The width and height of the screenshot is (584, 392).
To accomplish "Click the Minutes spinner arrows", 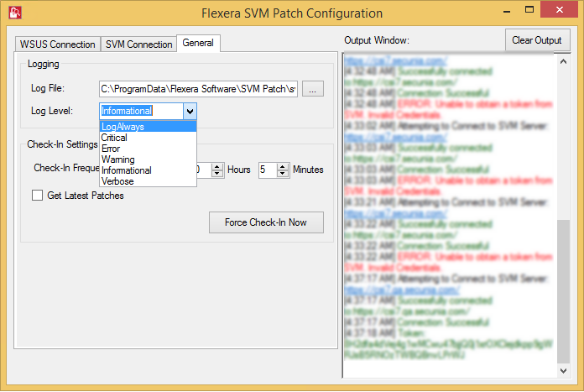I will tap(284, 170).
